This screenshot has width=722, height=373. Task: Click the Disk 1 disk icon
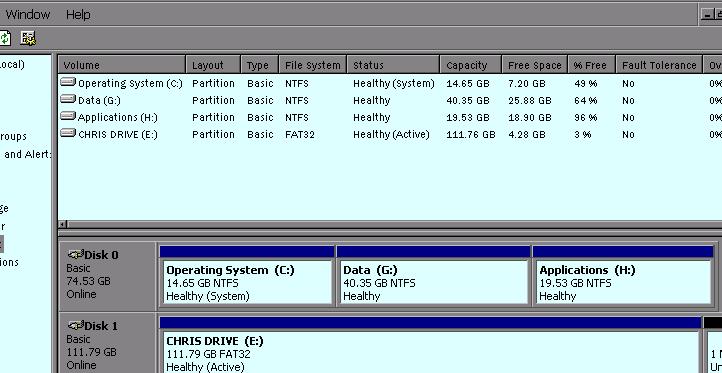(x=76, y=326)
